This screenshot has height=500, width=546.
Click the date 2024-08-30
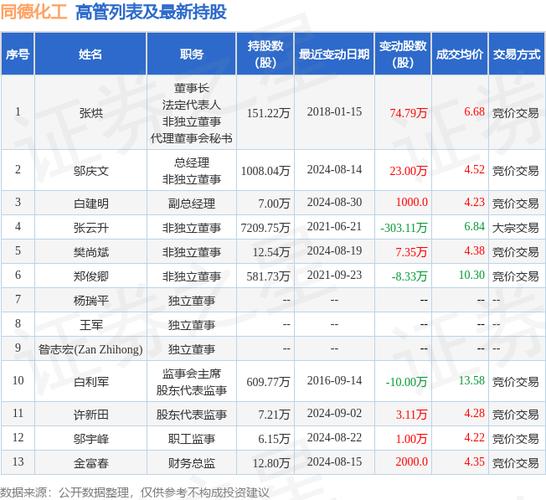[x=334, y=202]
